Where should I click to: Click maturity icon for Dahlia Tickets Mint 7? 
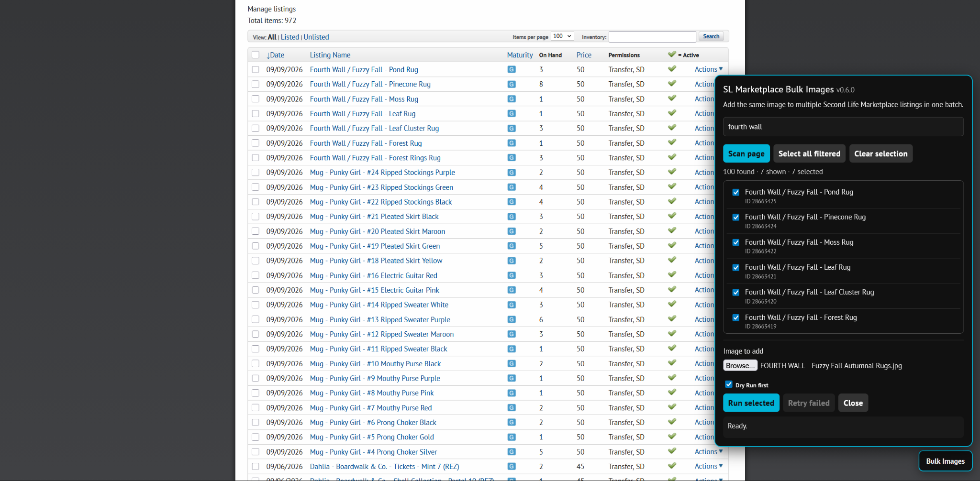(512, 466)
